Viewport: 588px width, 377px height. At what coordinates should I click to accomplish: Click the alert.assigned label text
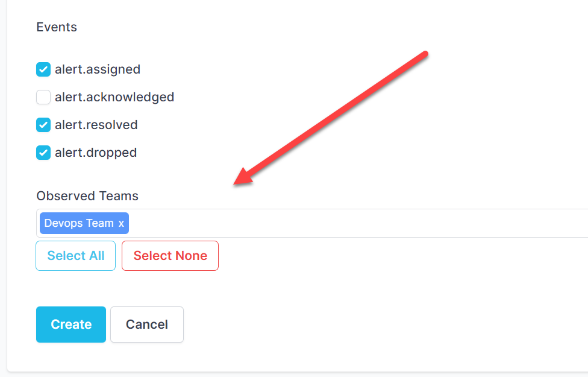[98, 69]
